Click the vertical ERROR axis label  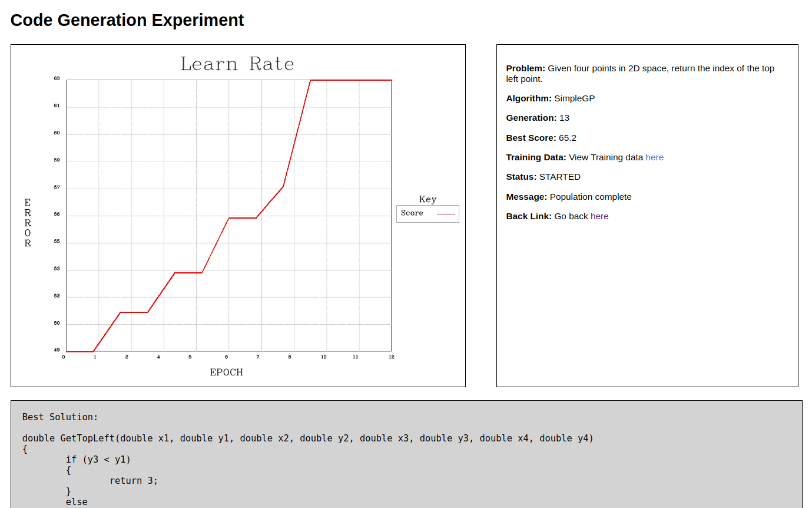(28, 223)
